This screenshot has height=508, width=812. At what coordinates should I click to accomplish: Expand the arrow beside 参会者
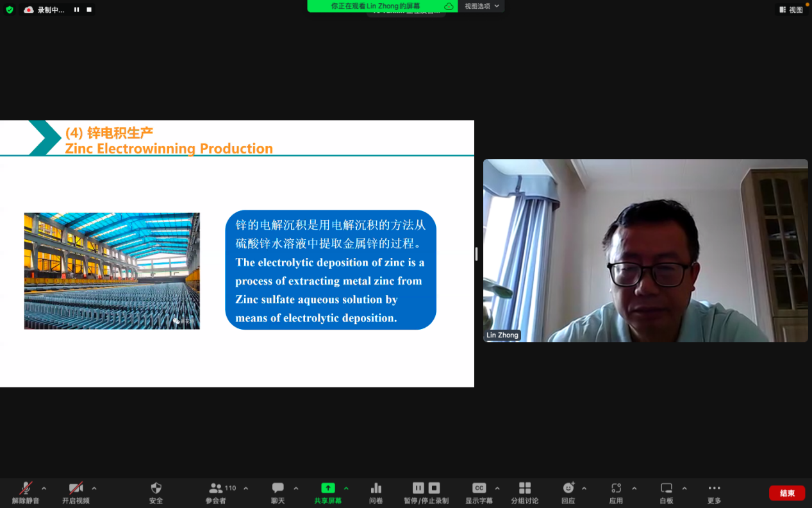click(x=245, y=489)
